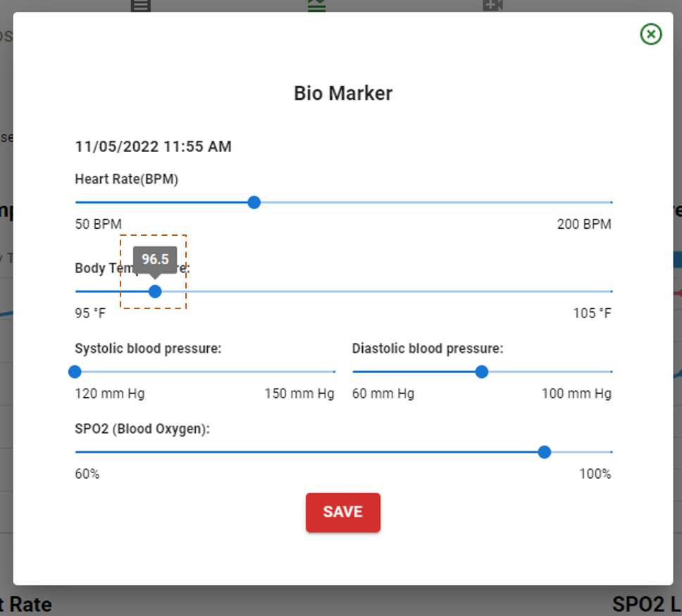
Task: Click the Heart Rate slider handle
Action: pos(254,203)
